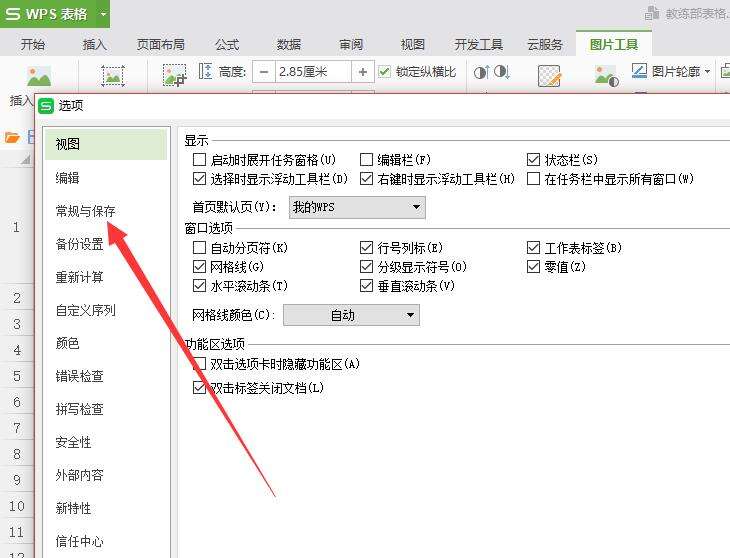
Task: Toggle the 垂直滚动条(V) checkbox
Action: click(366, 286)
